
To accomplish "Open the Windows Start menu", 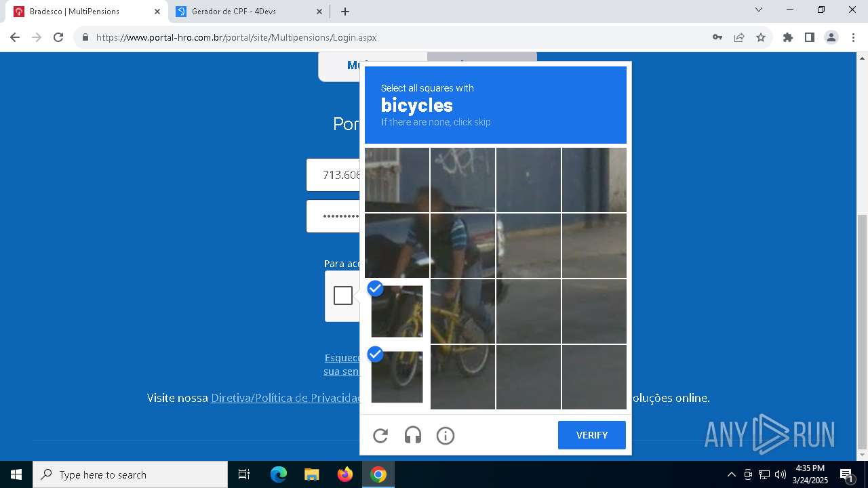I will (x=16, y=474).
